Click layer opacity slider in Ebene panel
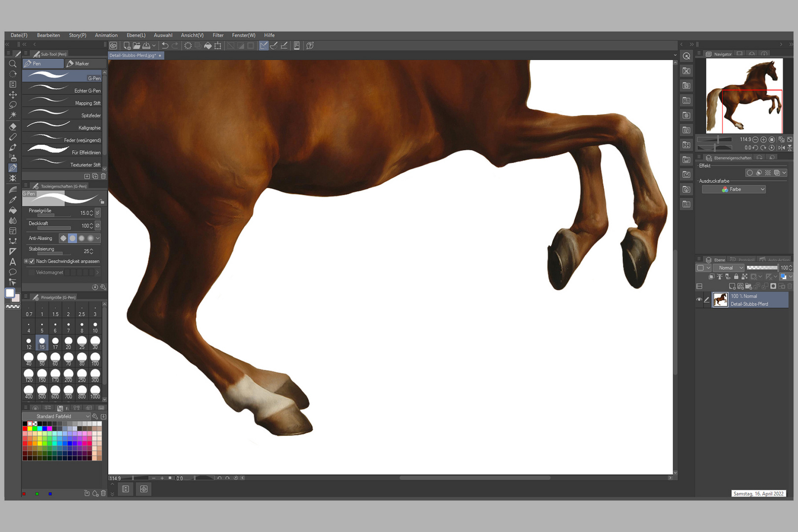 [x=762, y=267]
